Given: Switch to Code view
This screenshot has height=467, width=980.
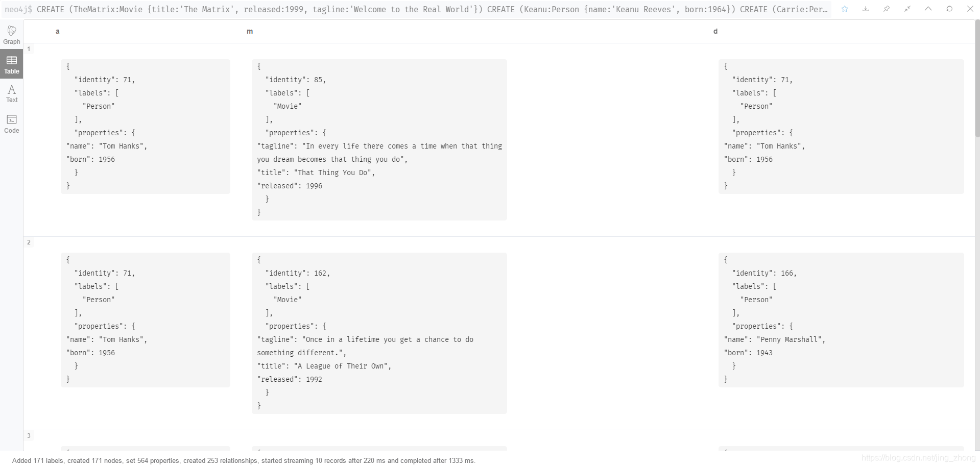Looking at the screenshot, I should tap(11, 124).
